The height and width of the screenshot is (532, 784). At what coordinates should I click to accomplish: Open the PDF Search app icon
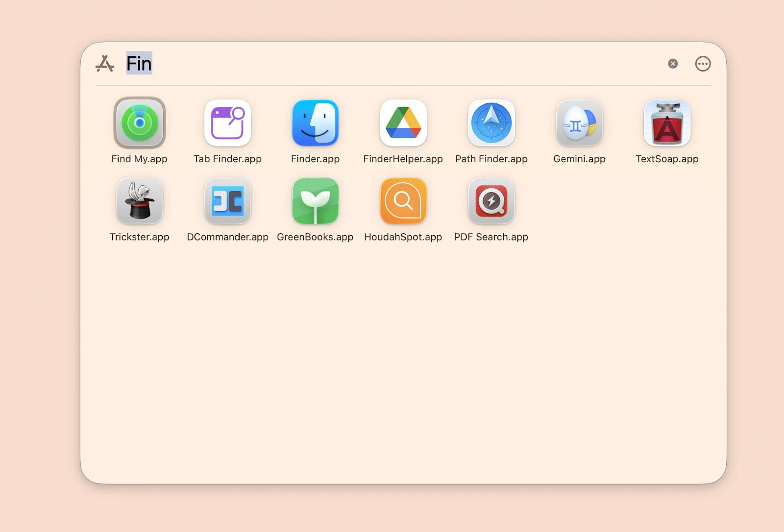491,201
